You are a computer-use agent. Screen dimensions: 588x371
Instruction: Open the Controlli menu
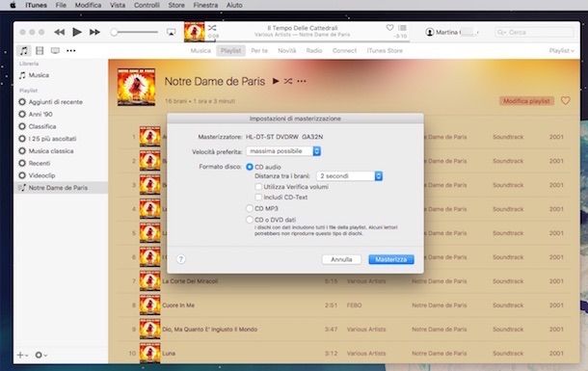tap(147, 5)
